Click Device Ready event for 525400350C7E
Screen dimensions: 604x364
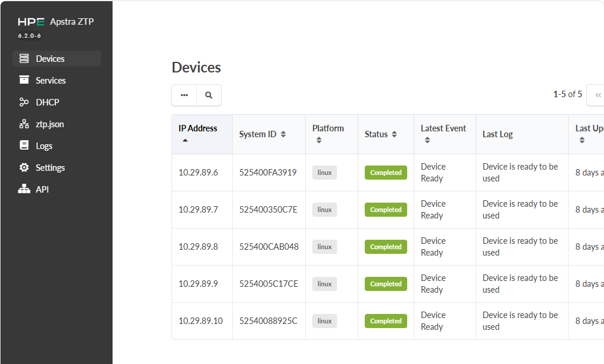[x=433, y=210]
